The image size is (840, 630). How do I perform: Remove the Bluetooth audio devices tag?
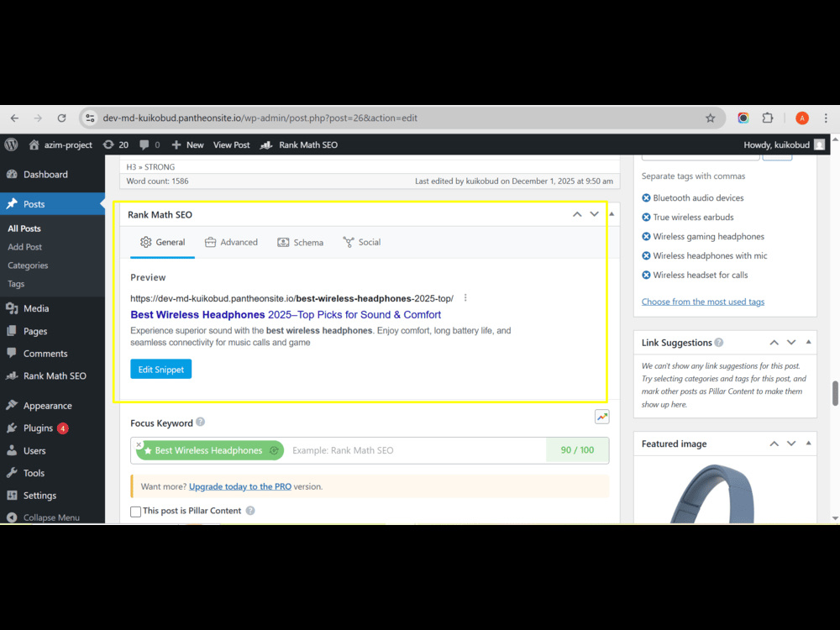(x=646, y=198)
